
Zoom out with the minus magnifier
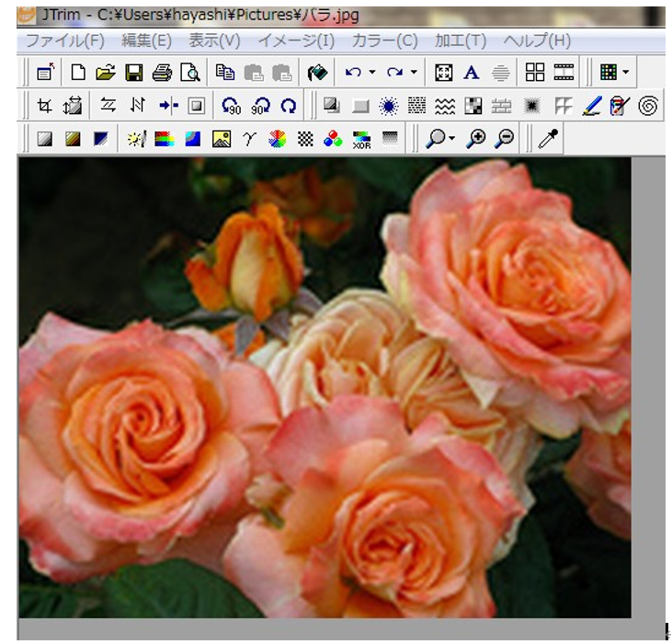[x=505, y=139]
